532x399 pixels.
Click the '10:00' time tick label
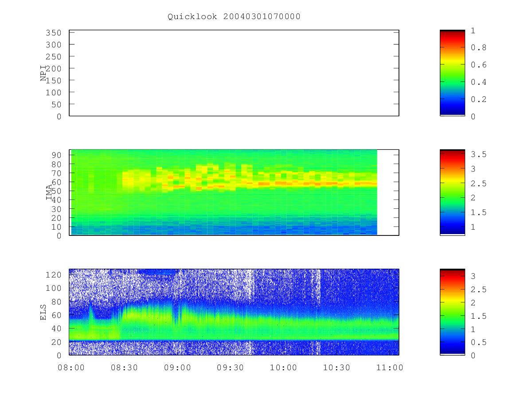click(284, 368)
